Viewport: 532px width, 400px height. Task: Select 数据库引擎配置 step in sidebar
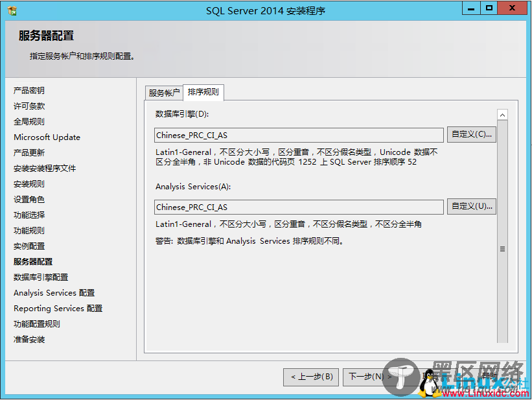[41, 277]
